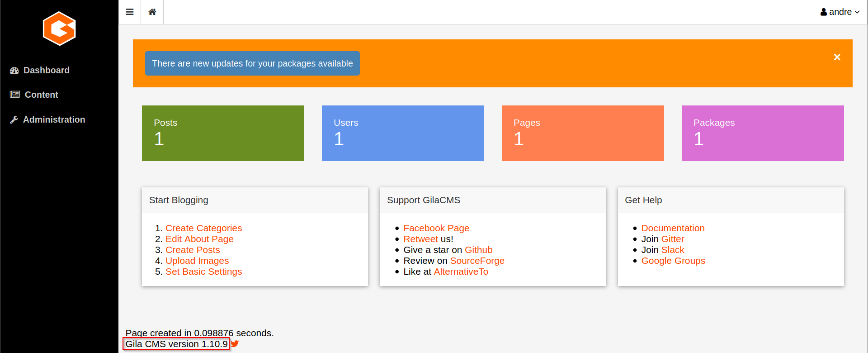Screen dimensions: 868x353
Task: Visit the Github star link
Action: 478,250
